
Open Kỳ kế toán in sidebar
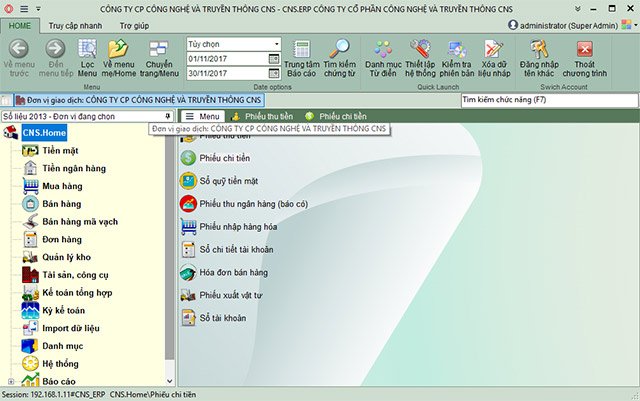(x=64, y=310)
